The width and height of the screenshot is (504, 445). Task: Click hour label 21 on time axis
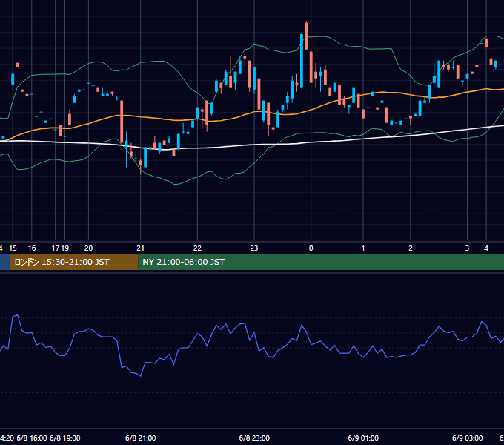tap(141, 248)
